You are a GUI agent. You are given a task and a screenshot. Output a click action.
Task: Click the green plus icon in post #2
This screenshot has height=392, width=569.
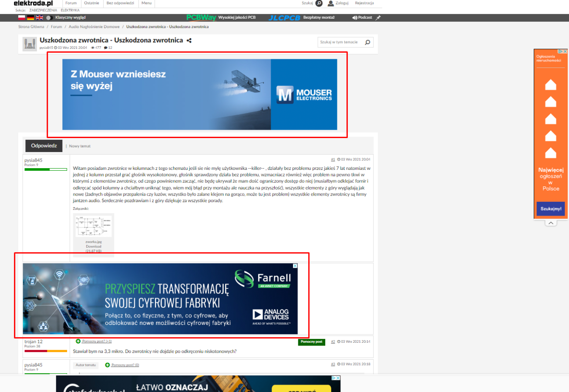[x=78, y=341]
